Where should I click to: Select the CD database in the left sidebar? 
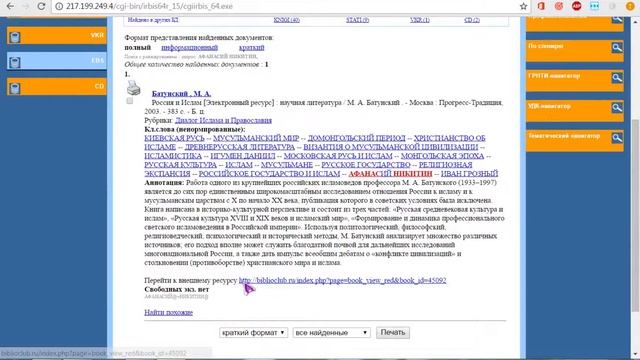57,87
